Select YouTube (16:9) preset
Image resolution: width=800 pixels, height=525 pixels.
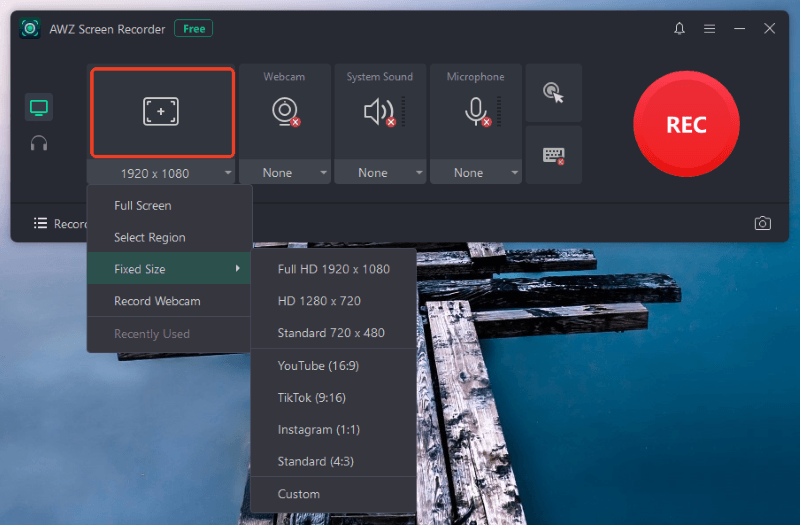[334, 366]
